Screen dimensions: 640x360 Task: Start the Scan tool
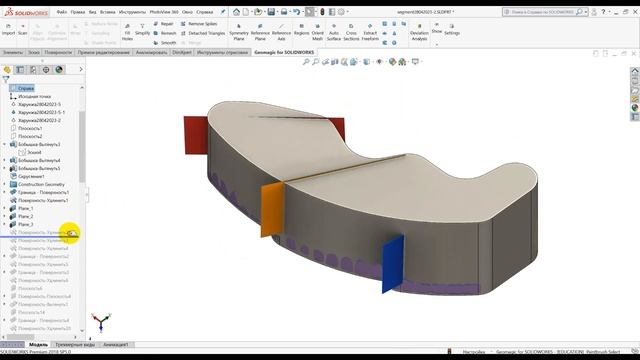23,29
